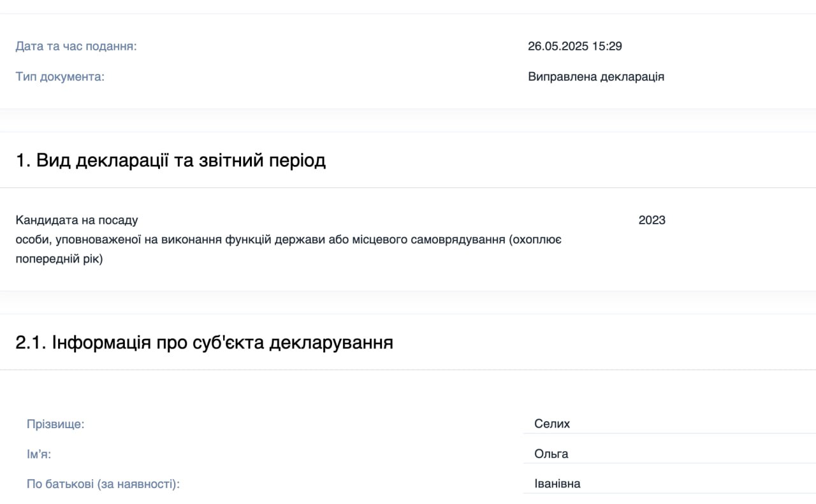816x504 pixels.
Task: Click the submission timestamp 26.05.2025 15:29
Action: pos(575,46)
